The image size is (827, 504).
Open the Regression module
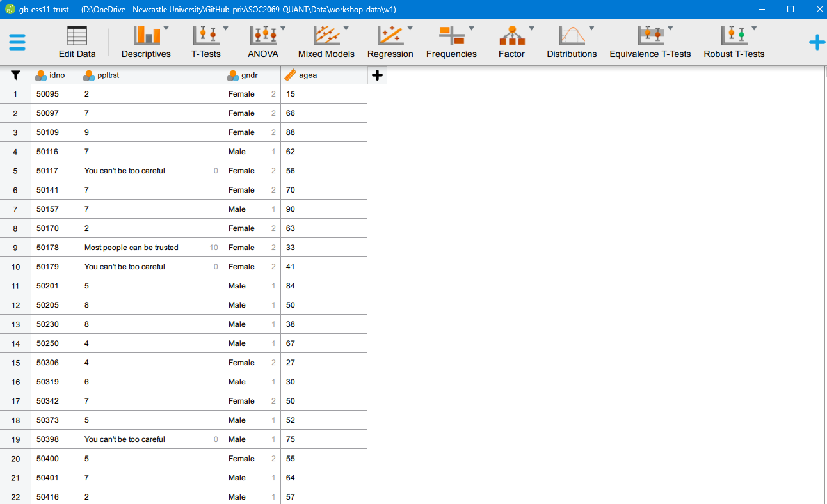click(x=390, y=42)
